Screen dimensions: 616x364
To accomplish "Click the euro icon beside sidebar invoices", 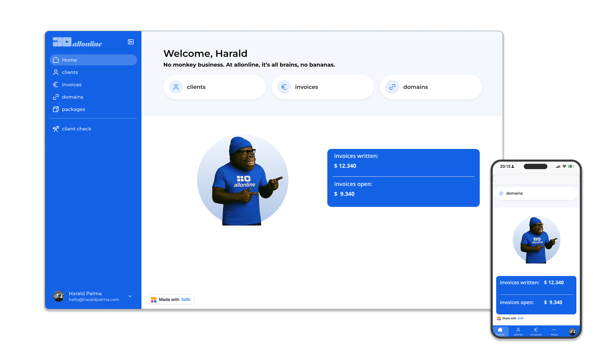I will pyautogui.click(x=56, y=85).
